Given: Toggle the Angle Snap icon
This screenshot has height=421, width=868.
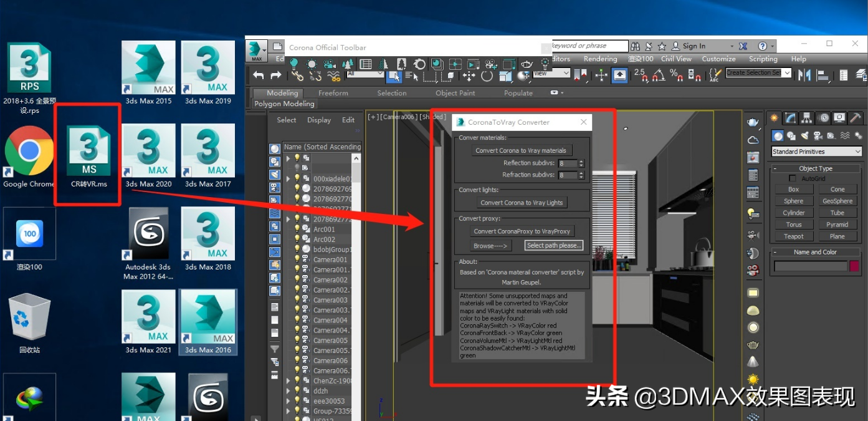Looking at the screenshot, I should pos(658,75).
